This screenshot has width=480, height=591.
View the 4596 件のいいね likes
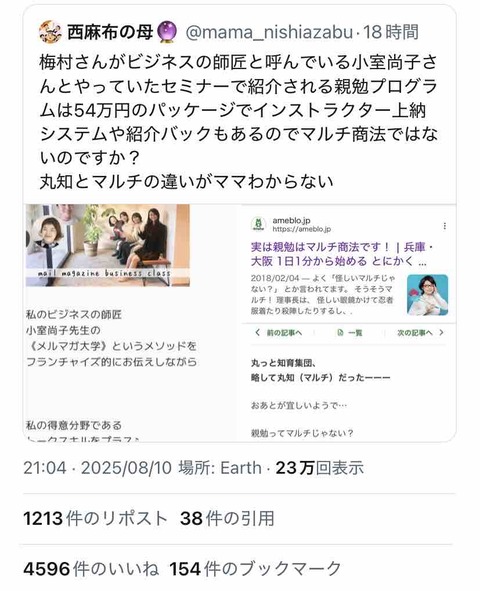(91, 568)
